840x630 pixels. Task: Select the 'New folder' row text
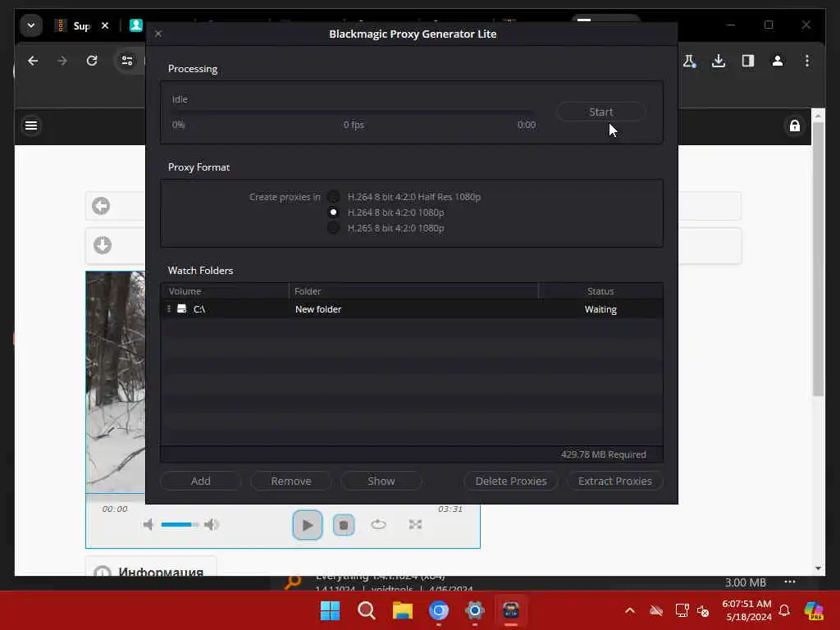click(318, 309)
